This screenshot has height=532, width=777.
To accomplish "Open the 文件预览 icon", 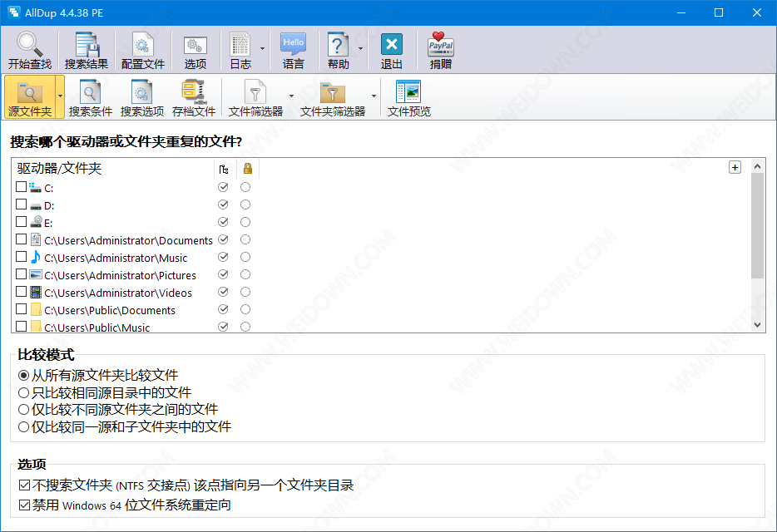I will click(408, 91).
